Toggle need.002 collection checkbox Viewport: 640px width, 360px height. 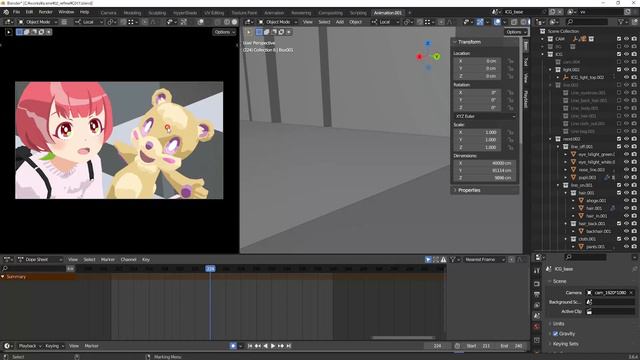[x=619, y=139]
